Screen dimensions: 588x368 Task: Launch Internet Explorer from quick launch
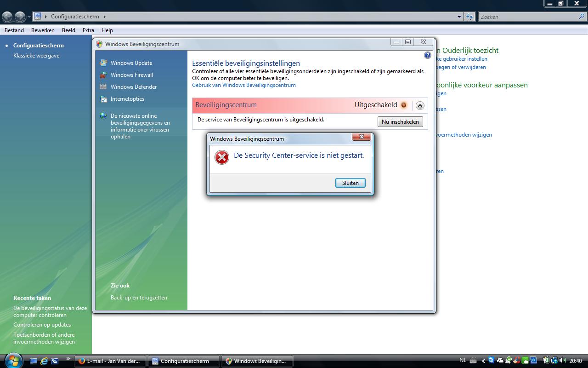[44, 361]
